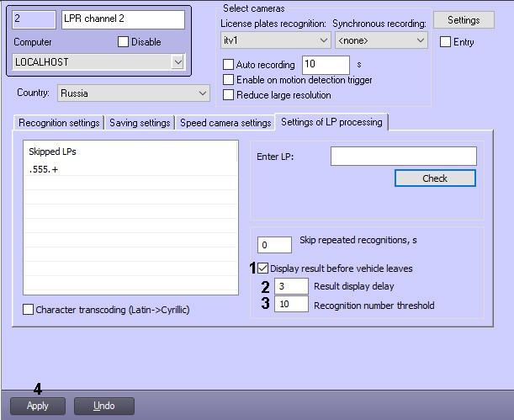This screenshot has width=514, height=420.
Task: Enable the Auto recording checkbox
Action: click(228, 65)
